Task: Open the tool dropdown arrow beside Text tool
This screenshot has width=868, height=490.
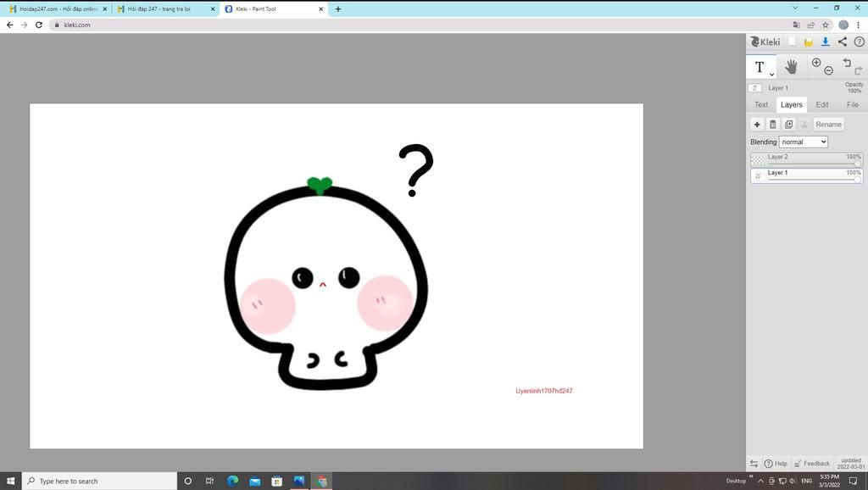Action: (771, 75)
